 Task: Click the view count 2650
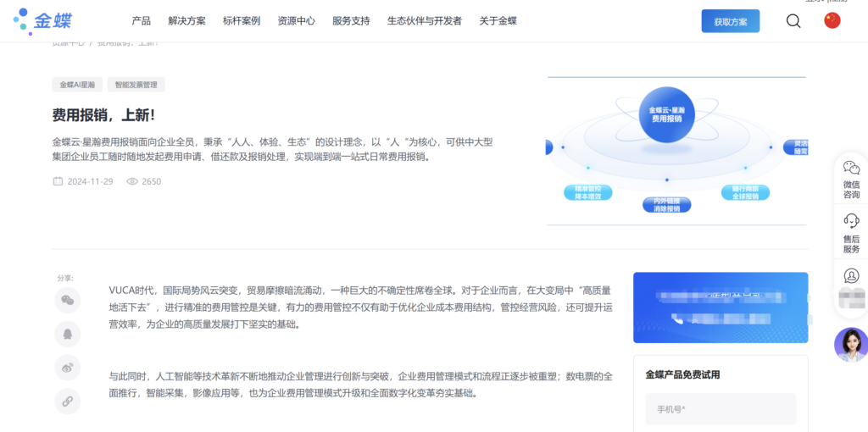tap(152, 181)
